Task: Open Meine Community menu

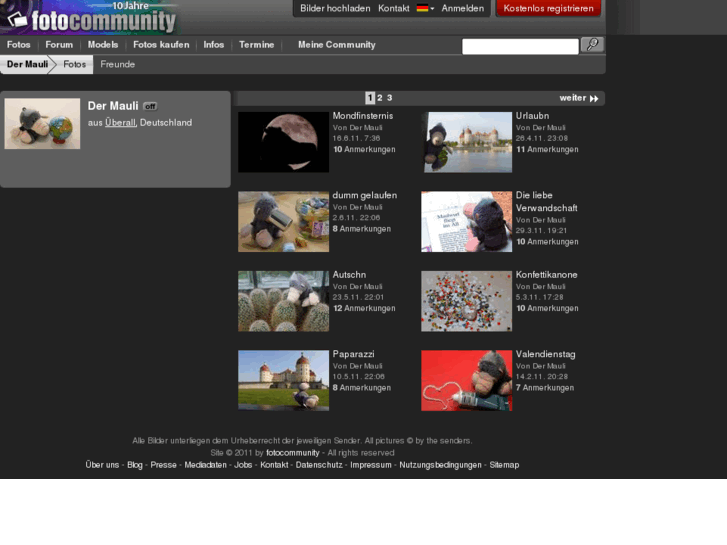Action: coord(337,45)
